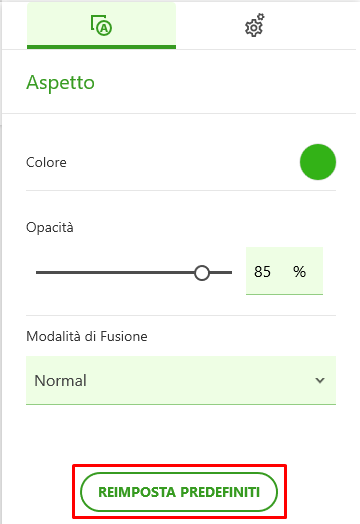Click the opacity field showing 85
The width and height of the screenshot is (360, 524).
(x=284, y=271)
